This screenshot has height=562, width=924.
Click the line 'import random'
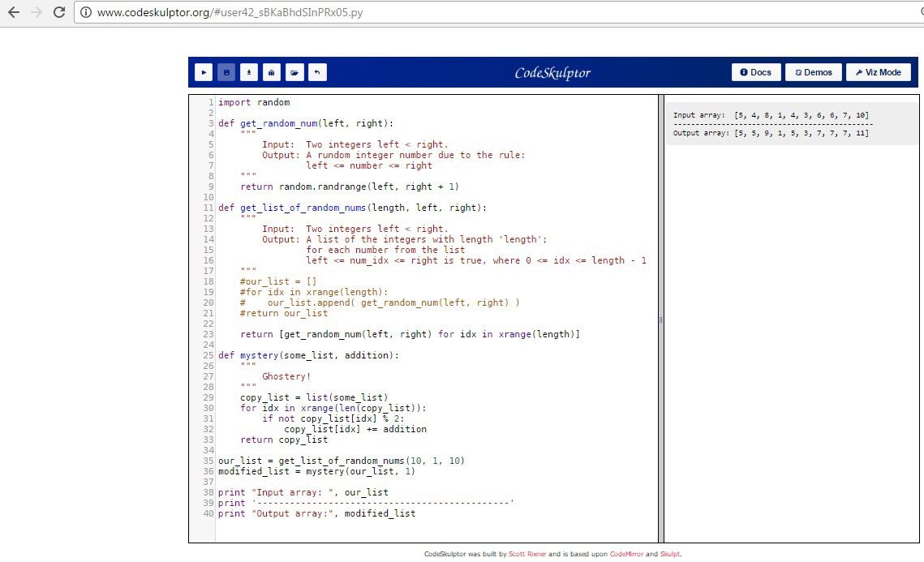254,102
